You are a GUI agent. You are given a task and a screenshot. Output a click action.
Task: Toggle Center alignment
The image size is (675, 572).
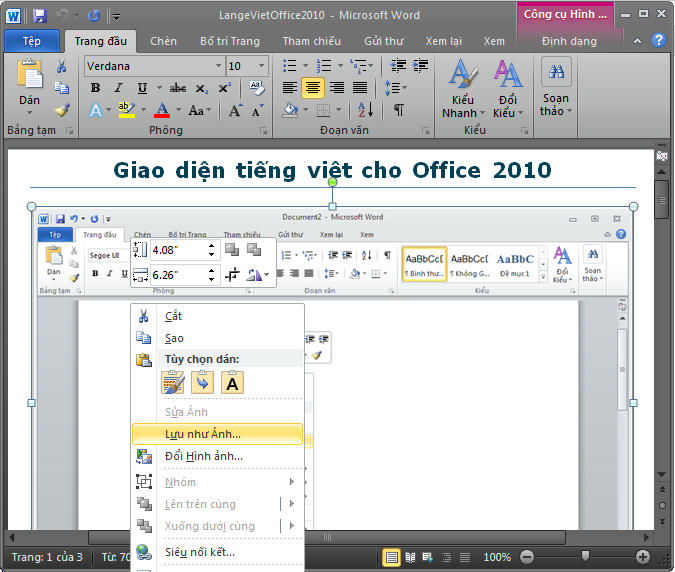pos(313,88)
